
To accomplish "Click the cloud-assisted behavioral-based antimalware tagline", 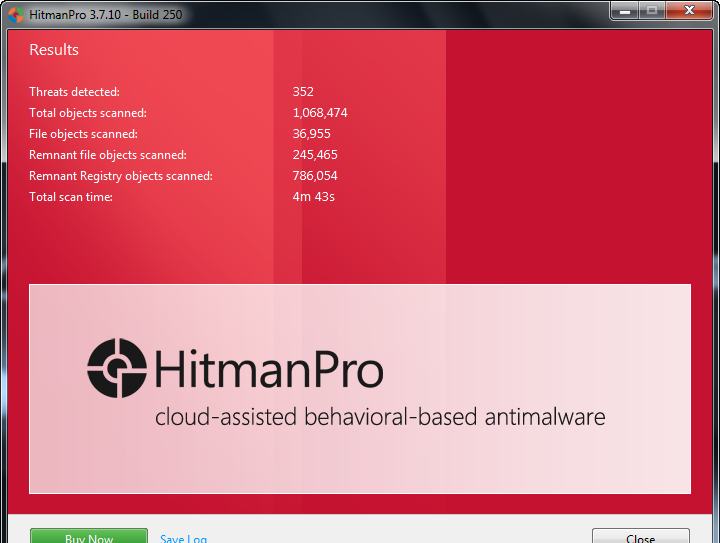I will coord(380,416).
